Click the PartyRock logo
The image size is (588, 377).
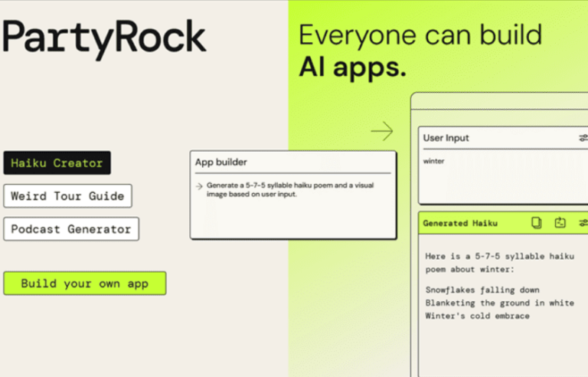pos(104,38)
